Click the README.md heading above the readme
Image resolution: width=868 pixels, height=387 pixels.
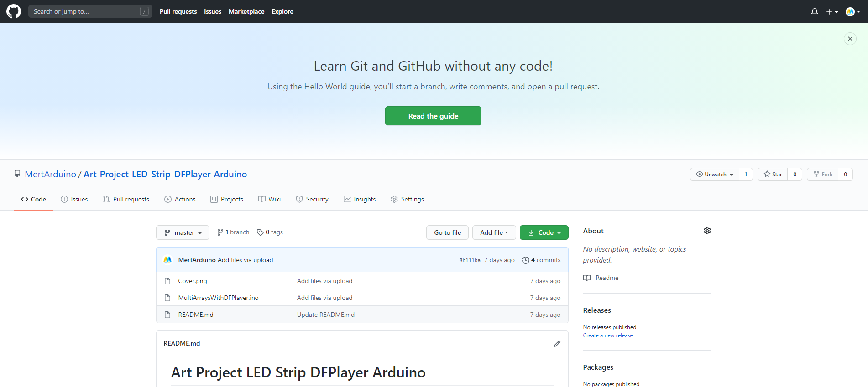click(x=182, y=343)
